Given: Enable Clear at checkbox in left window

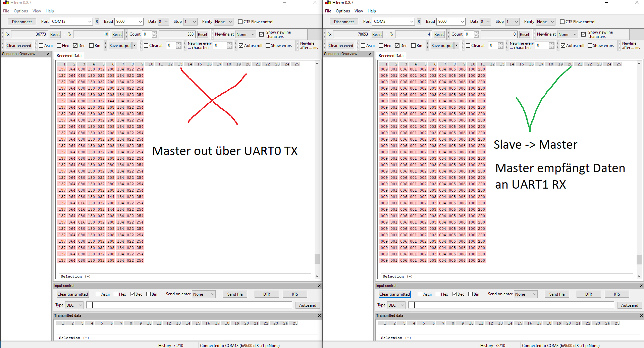Looking at the screenshot, I should tap(146, 46).
